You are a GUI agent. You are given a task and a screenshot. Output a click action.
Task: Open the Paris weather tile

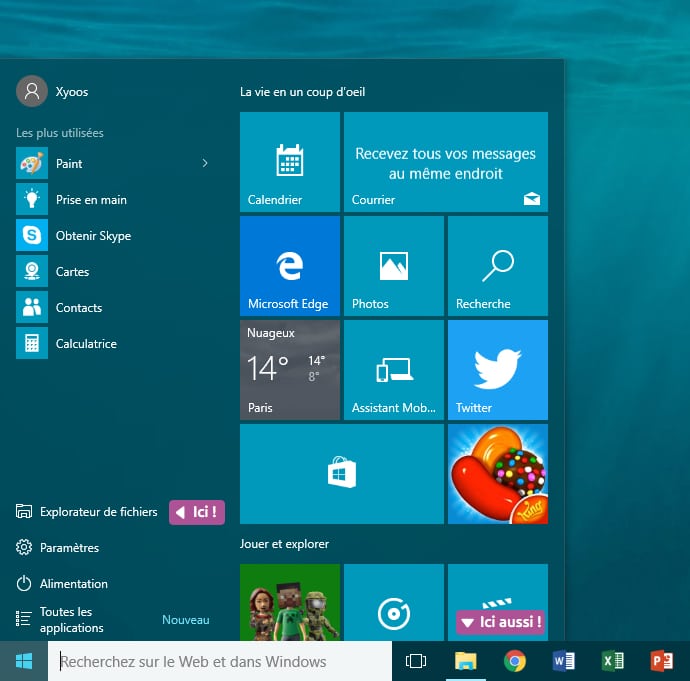click(290, 370)
